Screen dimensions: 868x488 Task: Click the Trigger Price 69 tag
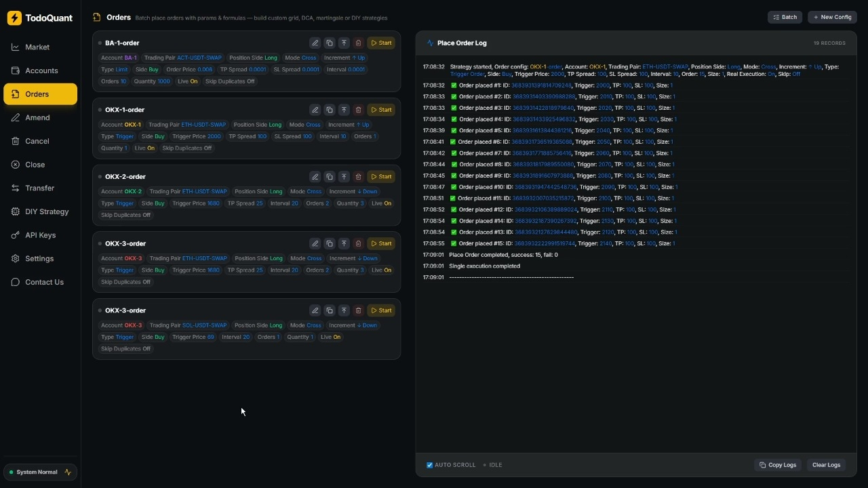pyautogui.click(x=193, y=337)
